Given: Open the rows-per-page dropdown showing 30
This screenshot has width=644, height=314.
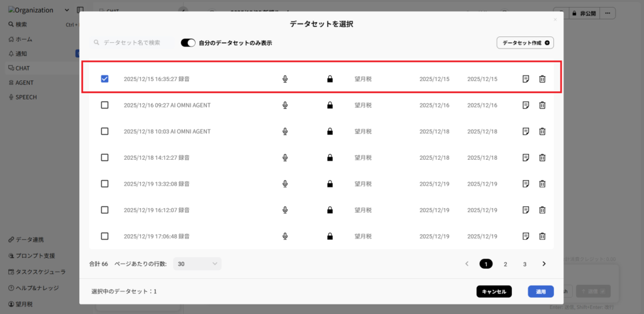Looking at the screenshot, I should click(x=197, y=264).
